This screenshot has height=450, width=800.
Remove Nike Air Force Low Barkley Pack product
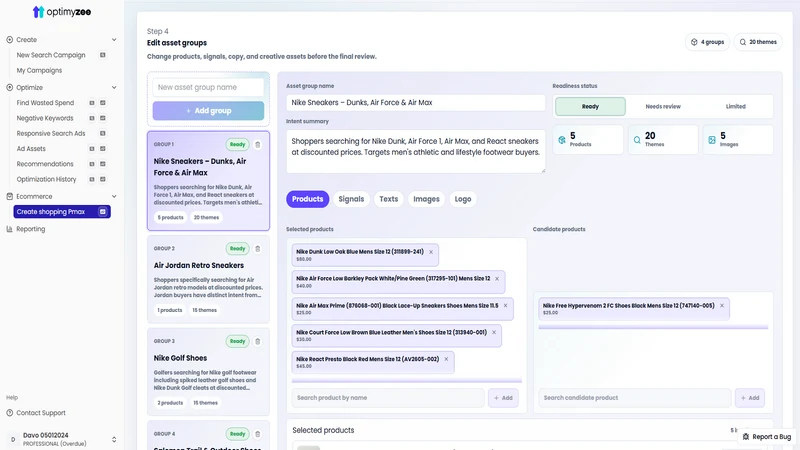click(x=497, y=279)
